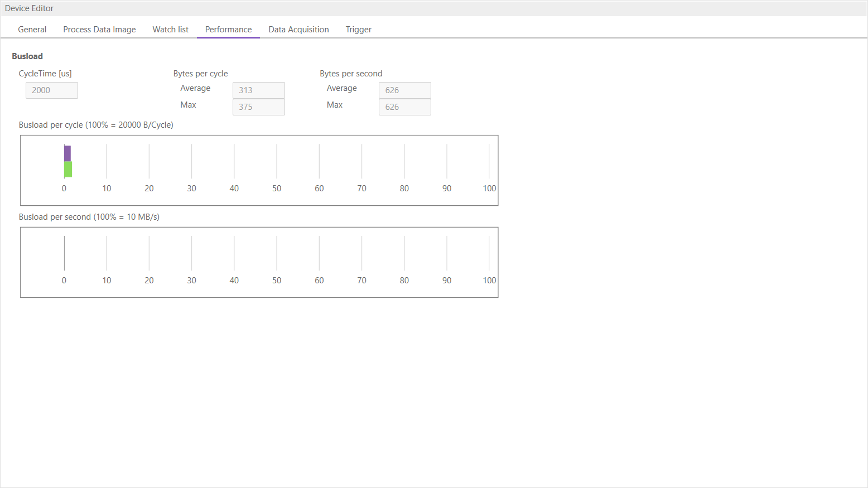Viewport: 868px width, 488px height.
Task: Select the Average bytes per cycle field
Action: click(x=258, y=90)
